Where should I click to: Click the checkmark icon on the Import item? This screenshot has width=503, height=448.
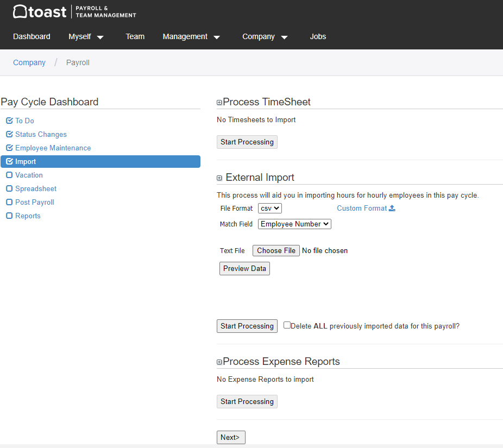tap(9, 161)
